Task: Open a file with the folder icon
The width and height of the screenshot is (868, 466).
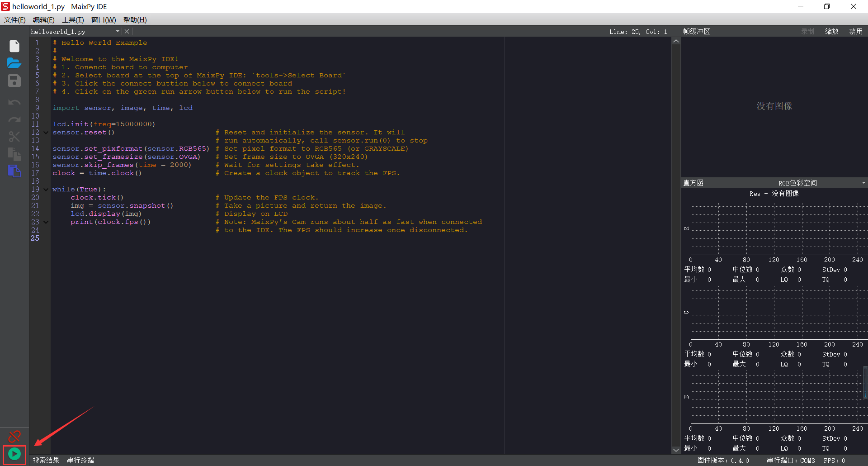Action: tap(14, 63)
